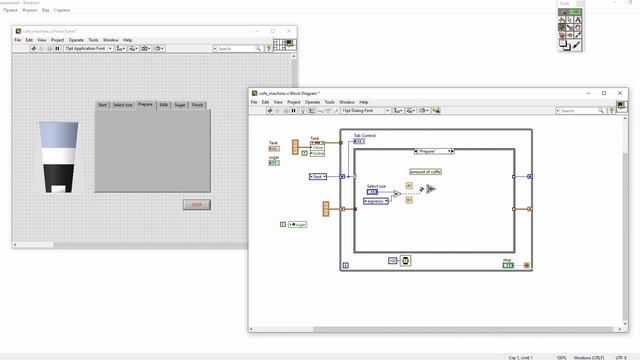This screenshot has width=640, height=360.
Task: Switch to the Sugar tab
Action: (180, 105)
